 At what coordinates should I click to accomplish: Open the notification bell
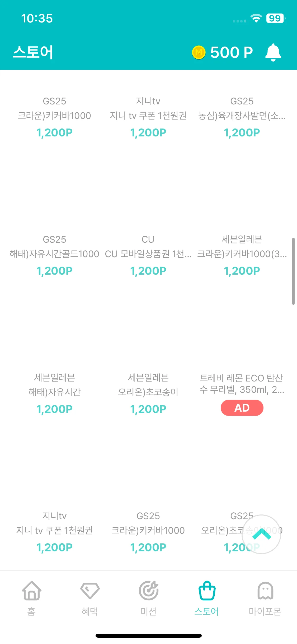coord(273,52)
